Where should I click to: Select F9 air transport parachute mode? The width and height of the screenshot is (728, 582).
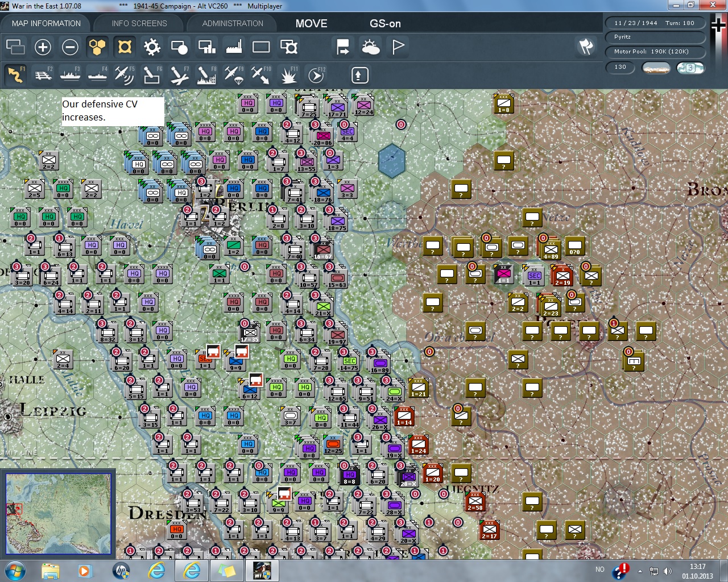[x=233, y=75]
